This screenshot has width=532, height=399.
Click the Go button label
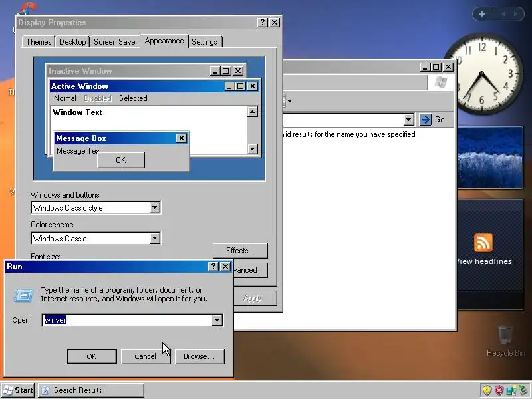440,120
